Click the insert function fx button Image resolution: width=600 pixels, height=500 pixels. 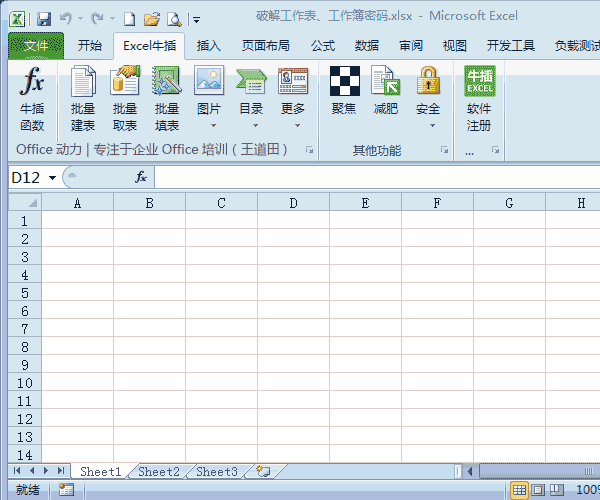click(141, 177)
